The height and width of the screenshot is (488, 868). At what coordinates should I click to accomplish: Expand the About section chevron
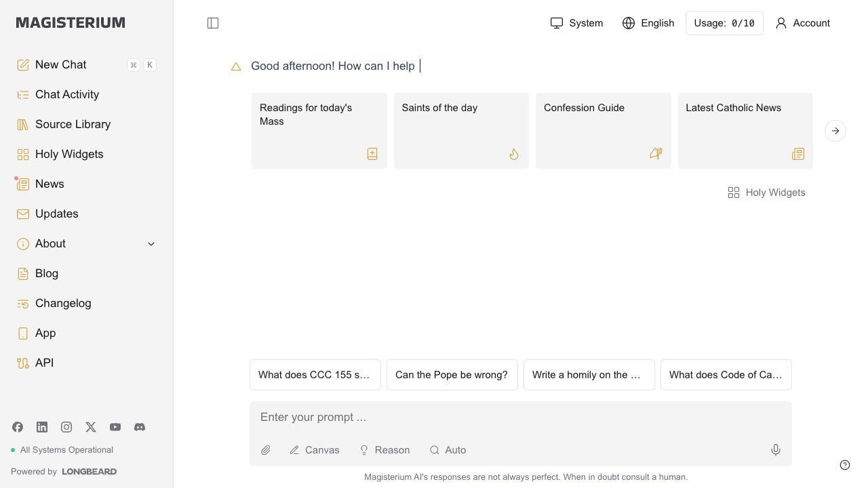tap(151, 244)
